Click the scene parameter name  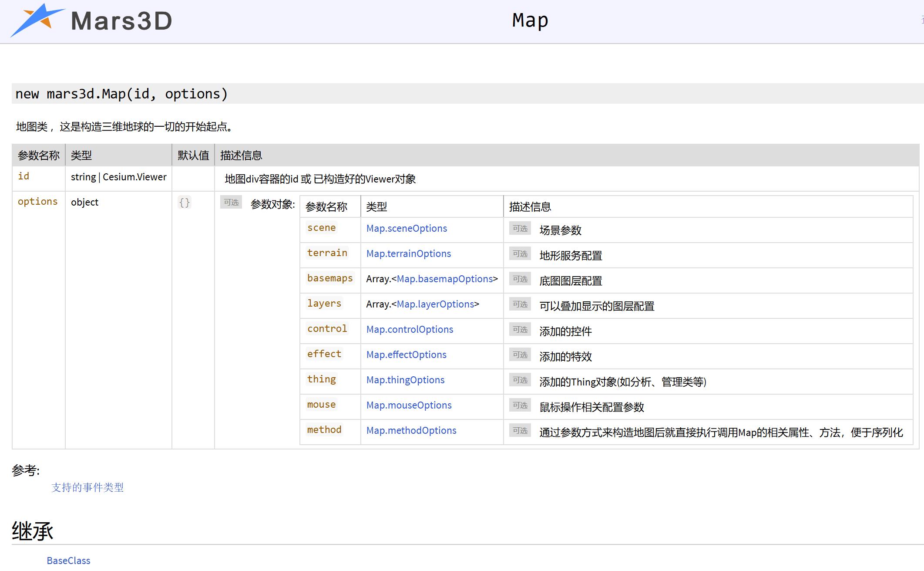(x=321, y=228)
